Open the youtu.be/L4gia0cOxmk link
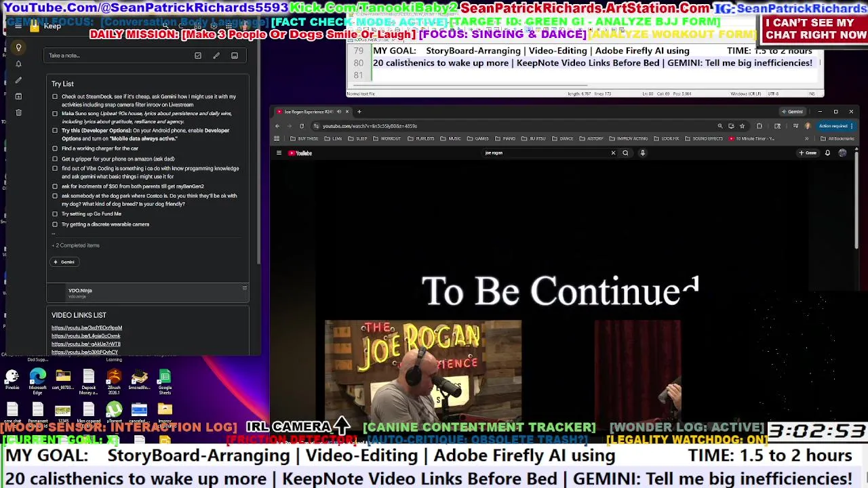This screenshot has width=868, height=488. pos(86,336)
